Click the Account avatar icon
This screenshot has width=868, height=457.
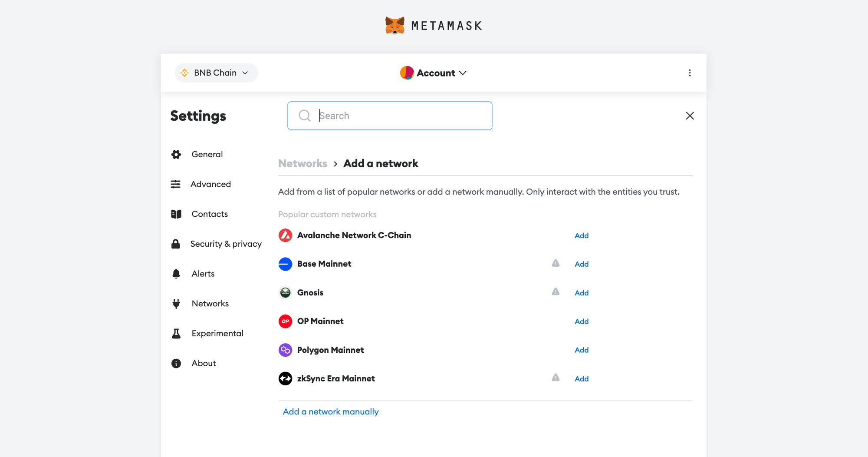[x=407, y=73]
